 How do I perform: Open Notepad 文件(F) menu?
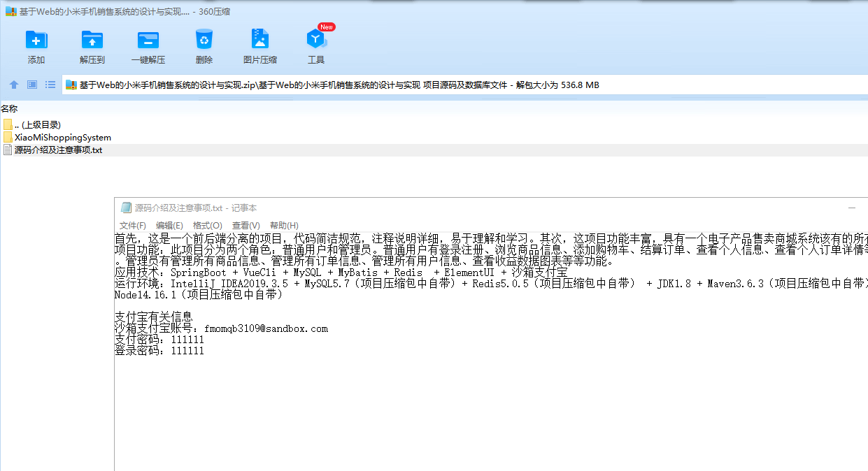tap(133, 226)
